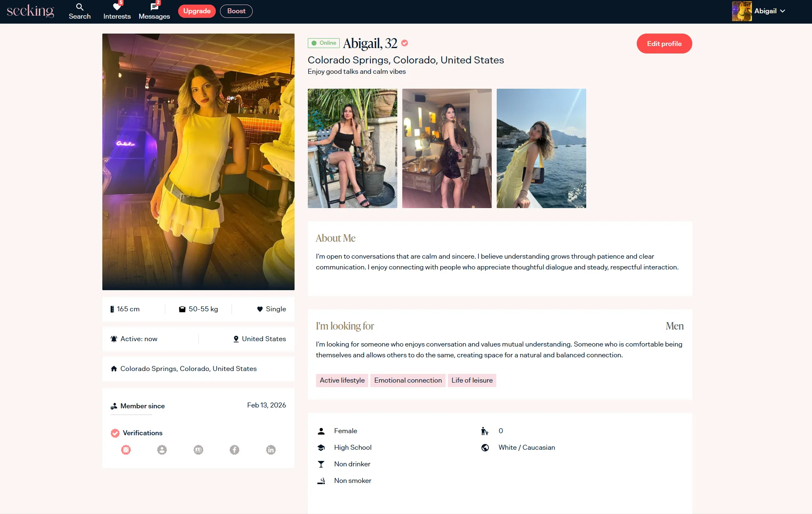Open the Search page

click(x=80, y=11)
